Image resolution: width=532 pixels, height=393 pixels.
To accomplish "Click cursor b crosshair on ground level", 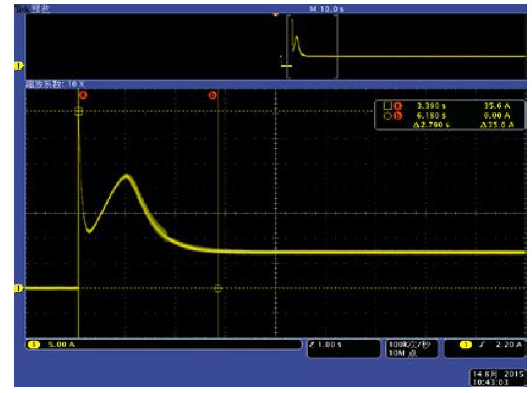I will click(218, 289).
